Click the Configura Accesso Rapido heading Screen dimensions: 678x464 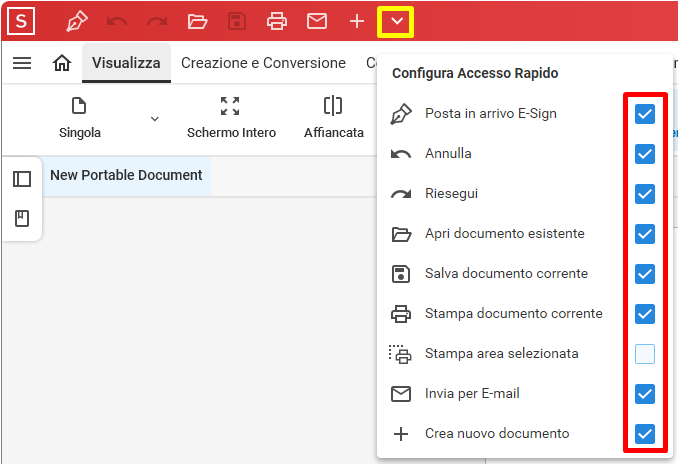click(475, 73)
